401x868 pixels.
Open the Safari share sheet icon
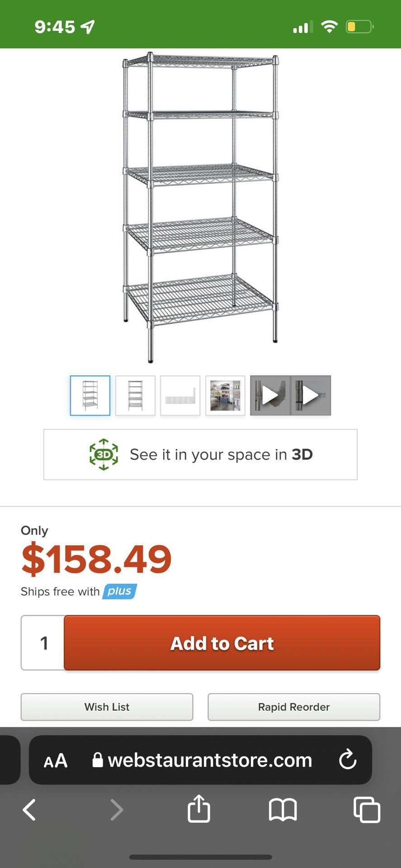(x=199, y=808)
